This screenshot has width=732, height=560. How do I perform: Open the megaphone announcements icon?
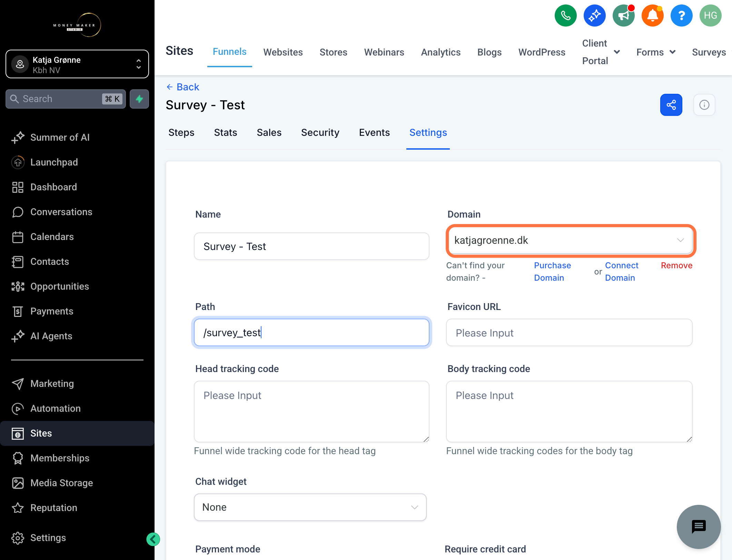click(623, 16)
